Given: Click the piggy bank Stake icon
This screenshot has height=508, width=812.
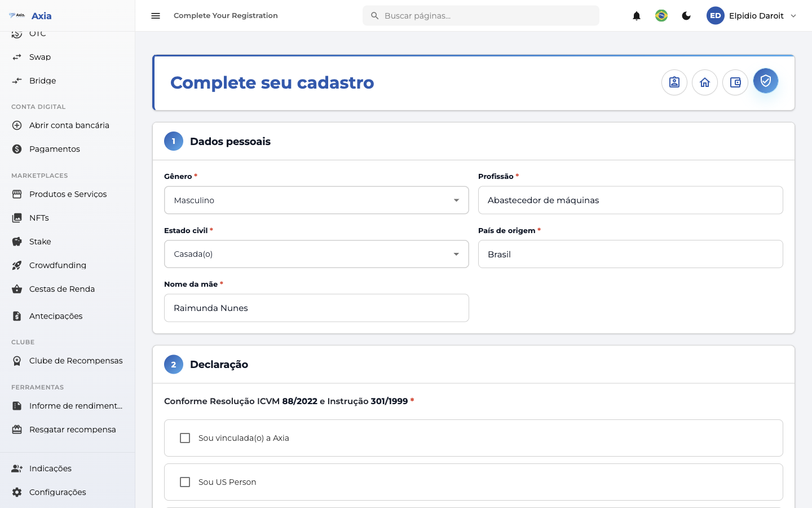Looking at the screenshot, I should (x=17, y=242).
